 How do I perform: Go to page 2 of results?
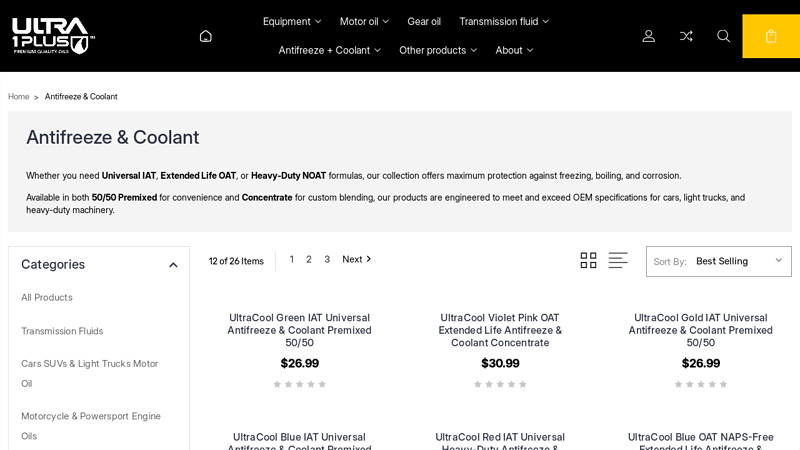309,259
